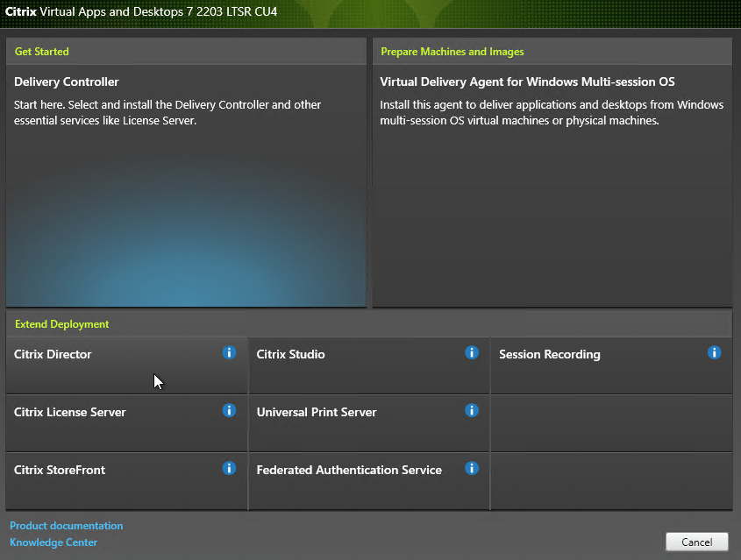Screen dimensions: 741x560
Task: Visit the Knowledge Center link
Action: click(x=53, y=542)
